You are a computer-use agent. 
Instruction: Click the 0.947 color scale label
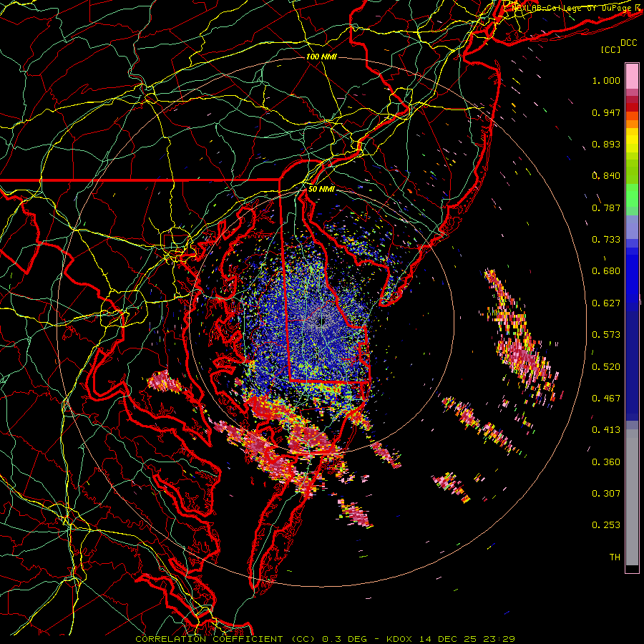(606, 112)
